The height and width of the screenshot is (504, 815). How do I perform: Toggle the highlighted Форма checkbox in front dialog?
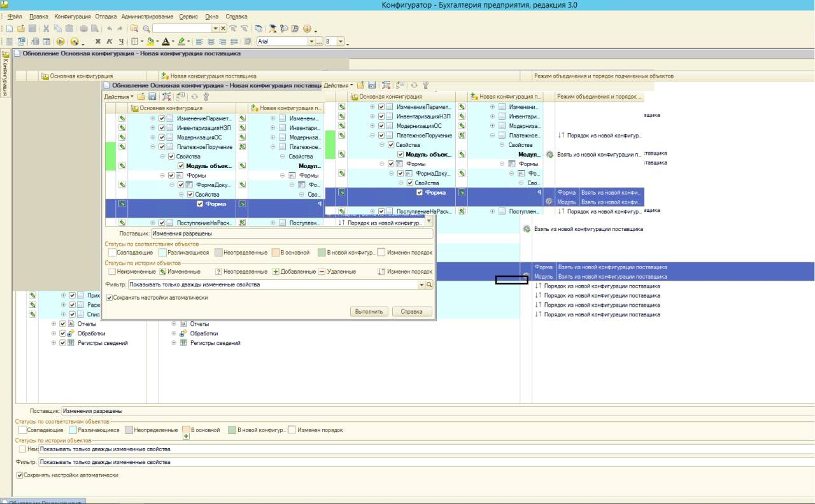pos(200,204)
